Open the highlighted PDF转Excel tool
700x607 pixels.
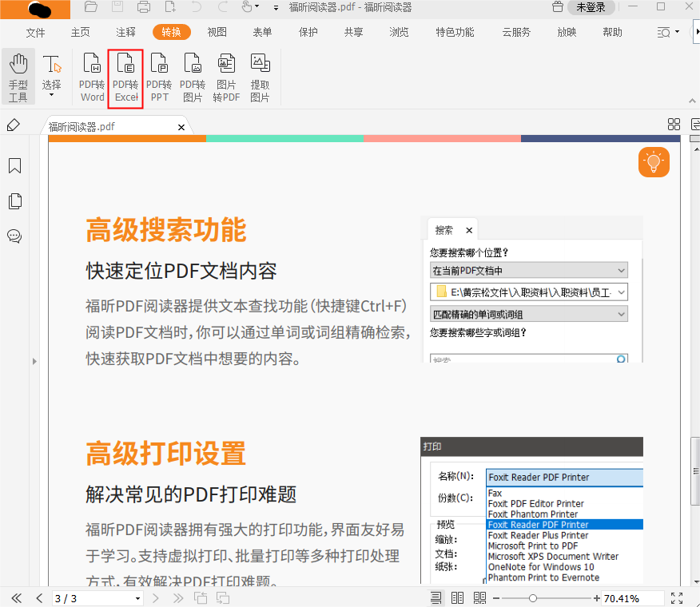point(125,77)
